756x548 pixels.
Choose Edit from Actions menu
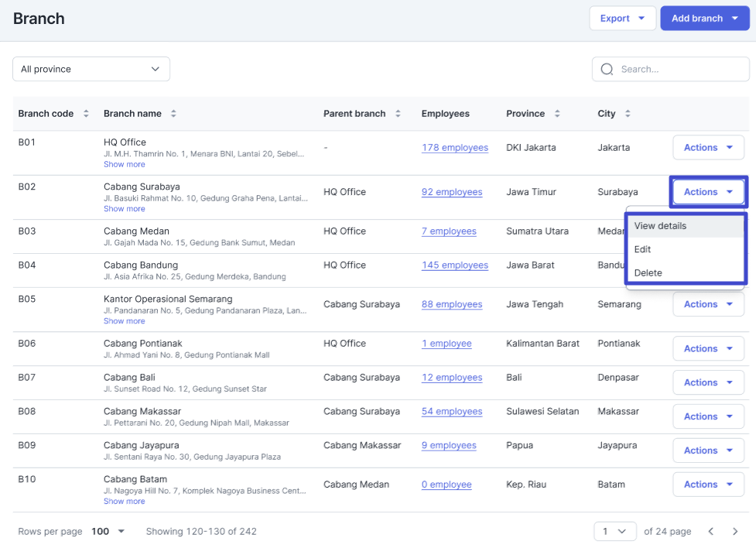pos(685,249)
